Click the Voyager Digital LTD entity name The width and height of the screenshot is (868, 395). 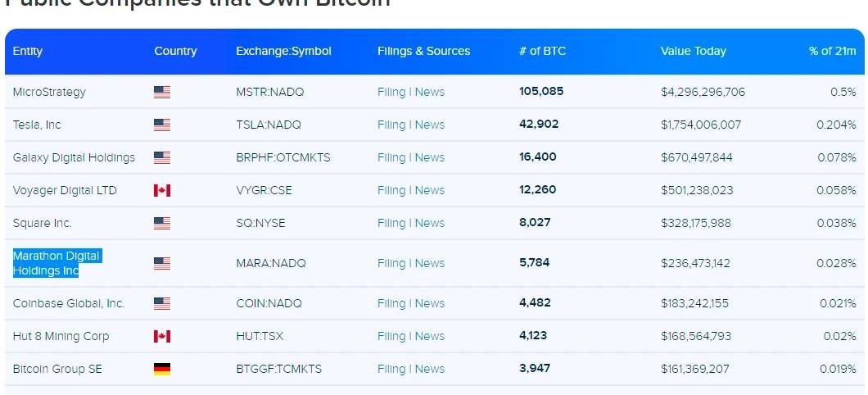point(65,190)
